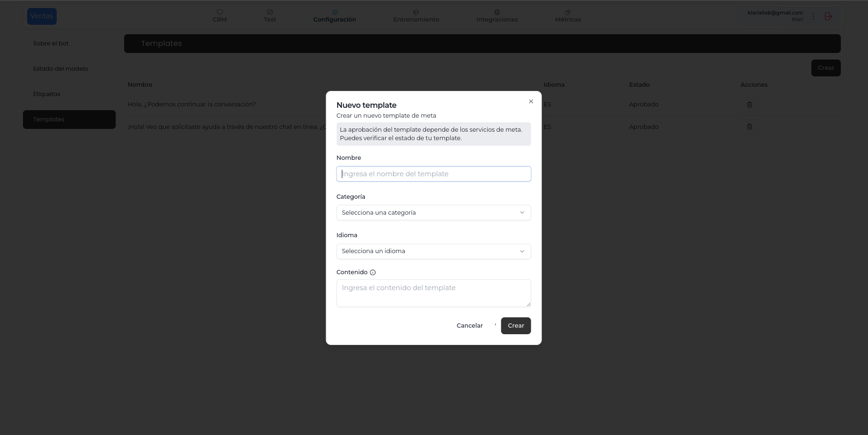Click the Integraciones globe icon
The image size is (868, 435).
click(x=497, y=12)
